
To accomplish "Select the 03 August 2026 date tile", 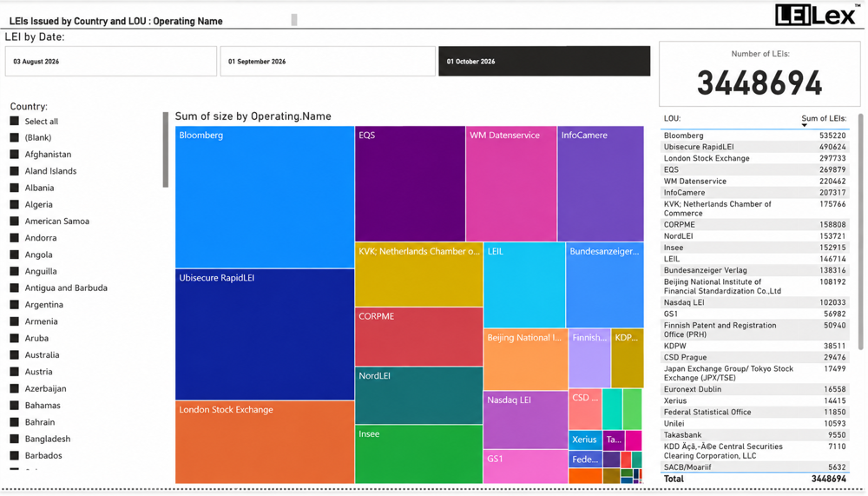I will (x=111, y=61).
